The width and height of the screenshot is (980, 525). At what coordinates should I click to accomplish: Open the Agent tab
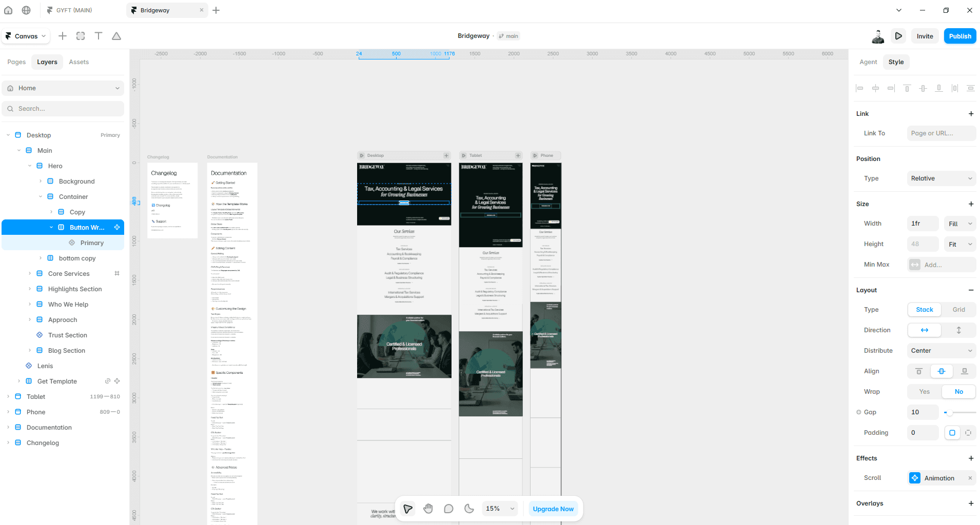coord(868,62)
